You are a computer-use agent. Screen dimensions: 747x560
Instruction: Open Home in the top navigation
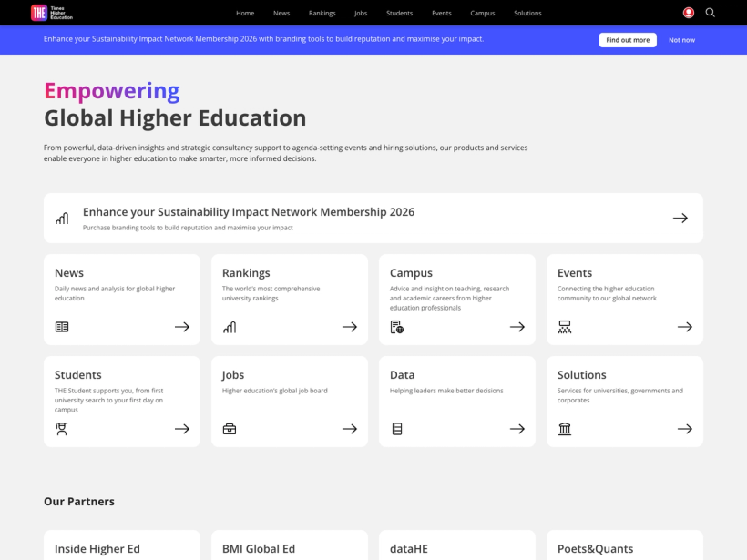(245, 14)
